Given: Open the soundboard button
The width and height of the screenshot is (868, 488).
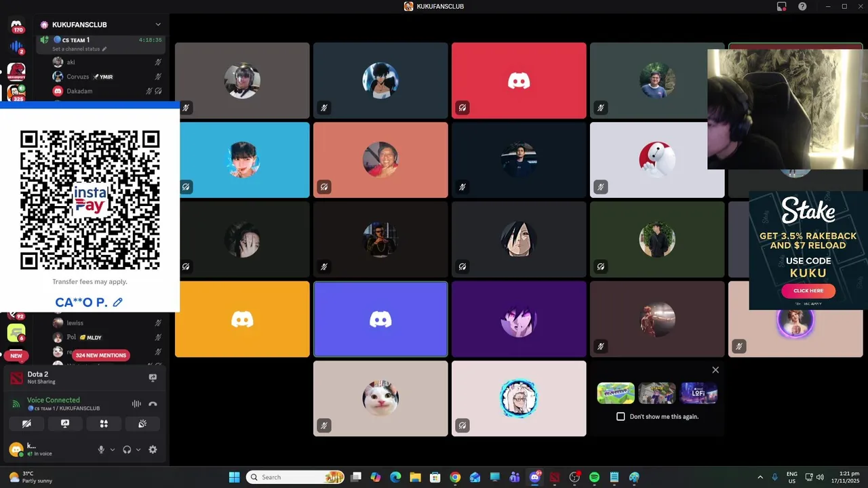Looking at the screenshot, I should click(x=142, y=424).
